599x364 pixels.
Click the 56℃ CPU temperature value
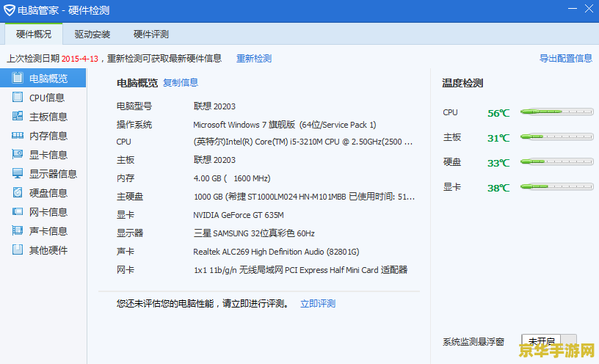(498, 113)
